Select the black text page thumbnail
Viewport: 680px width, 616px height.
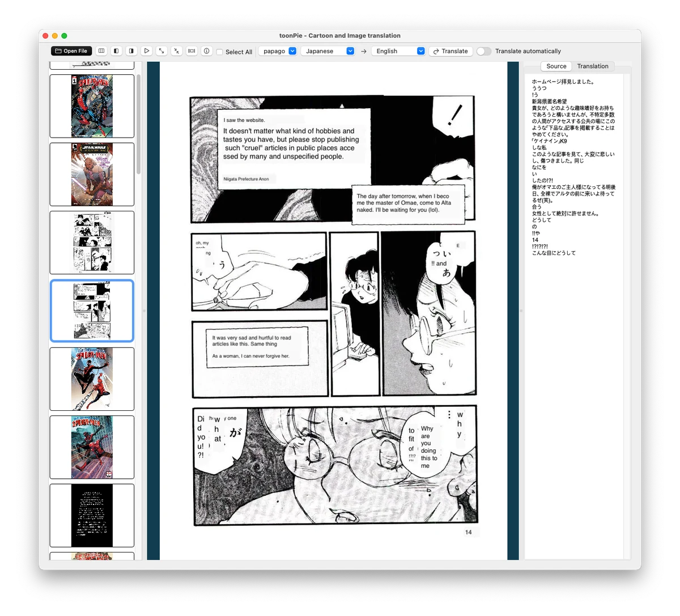pos(92,515)
